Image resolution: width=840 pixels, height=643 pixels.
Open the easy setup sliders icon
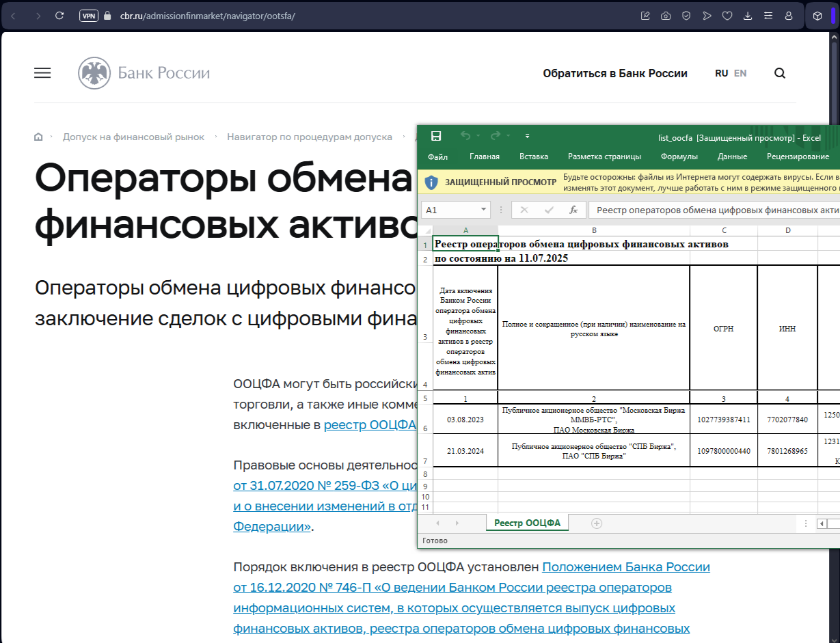click(768, 16)
